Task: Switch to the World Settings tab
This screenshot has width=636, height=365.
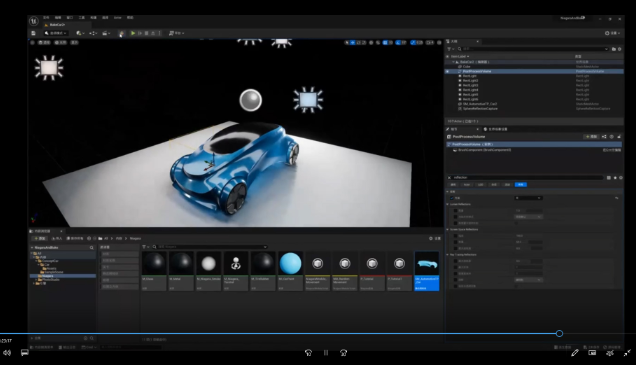Action: point(495,129)
